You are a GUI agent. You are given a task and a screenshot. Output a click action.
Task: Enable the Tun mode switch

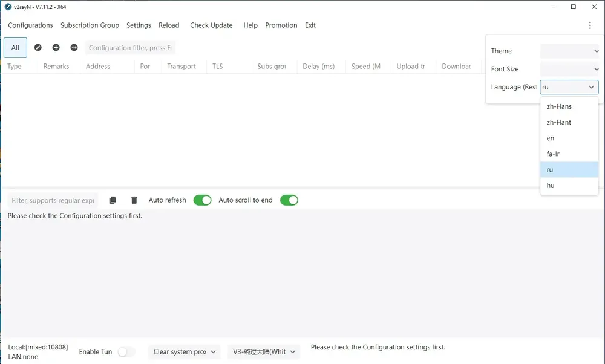pyautogui.click(x=126, y=352)
